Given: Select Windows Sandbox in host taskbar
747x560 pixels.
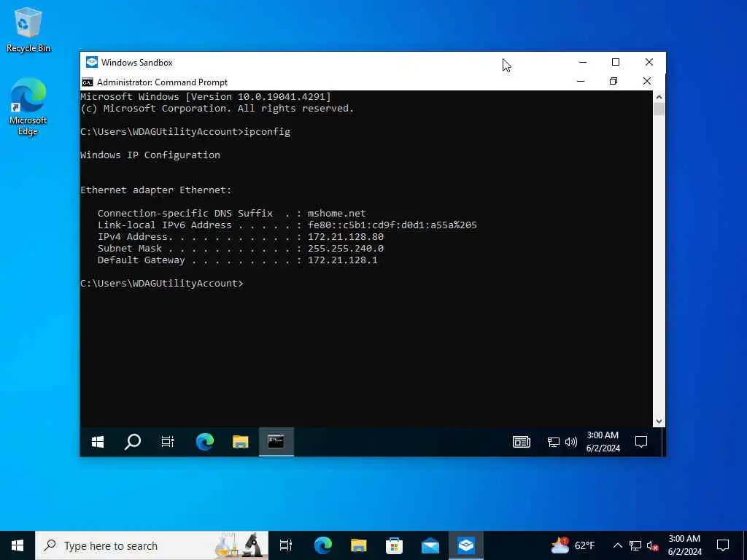Looking at the screenshot, I should point(466,545).
